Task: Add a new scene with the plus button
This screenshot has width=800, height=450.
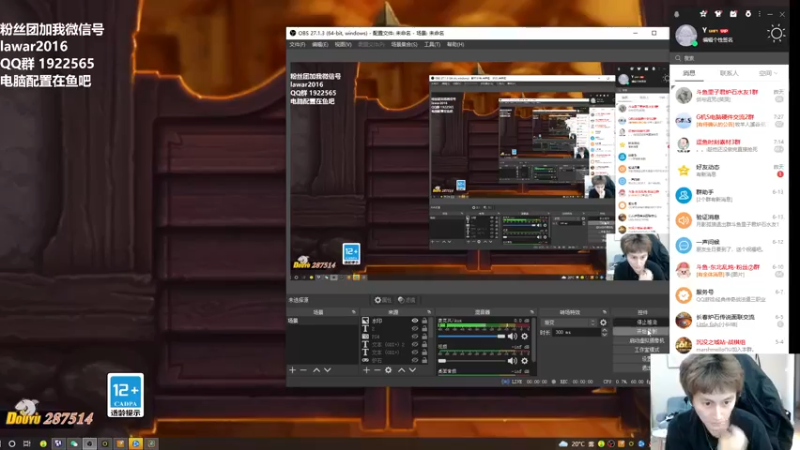Action: (292, 370)
